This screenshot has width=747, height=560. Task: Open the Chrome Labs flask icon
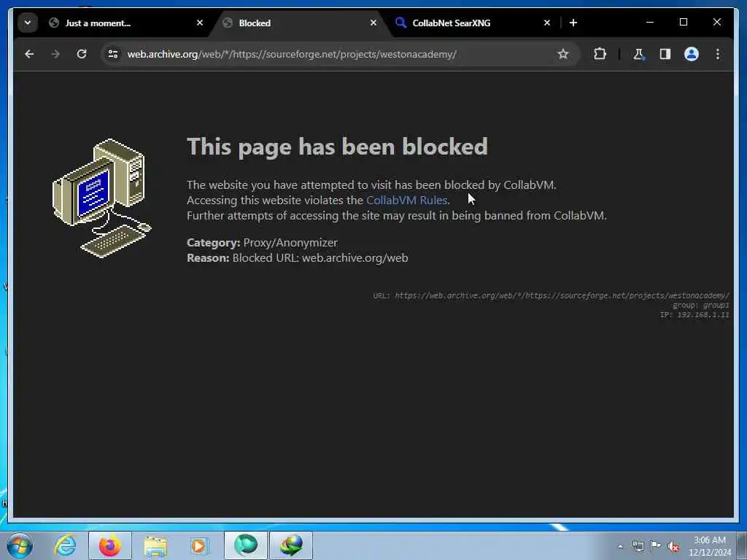638,54
